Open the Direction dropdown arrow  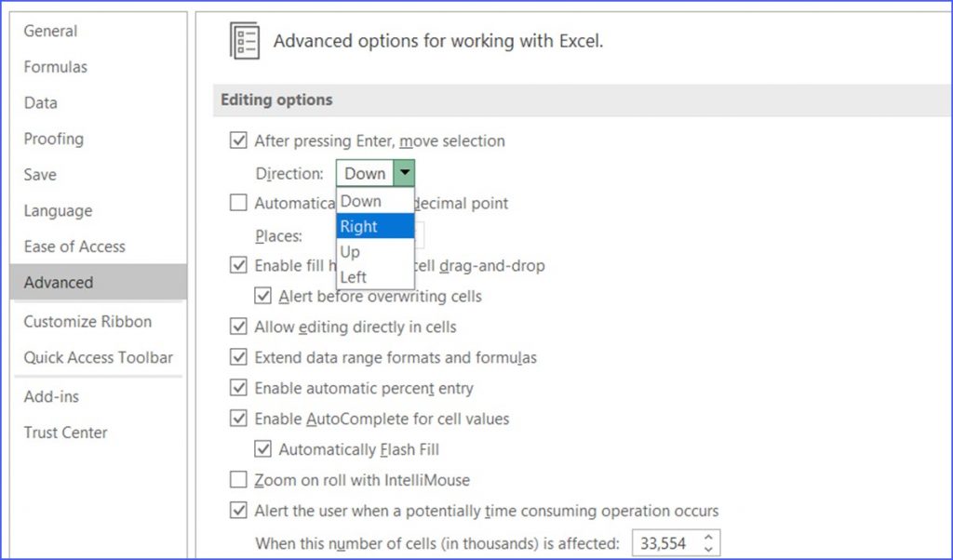(x=405, y=173)
